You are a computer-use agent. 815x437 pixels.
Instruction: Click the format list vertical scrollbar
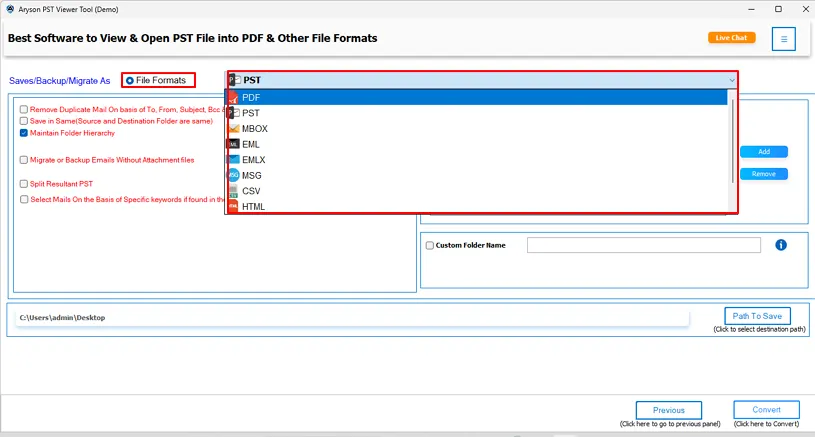coord(732,140)
